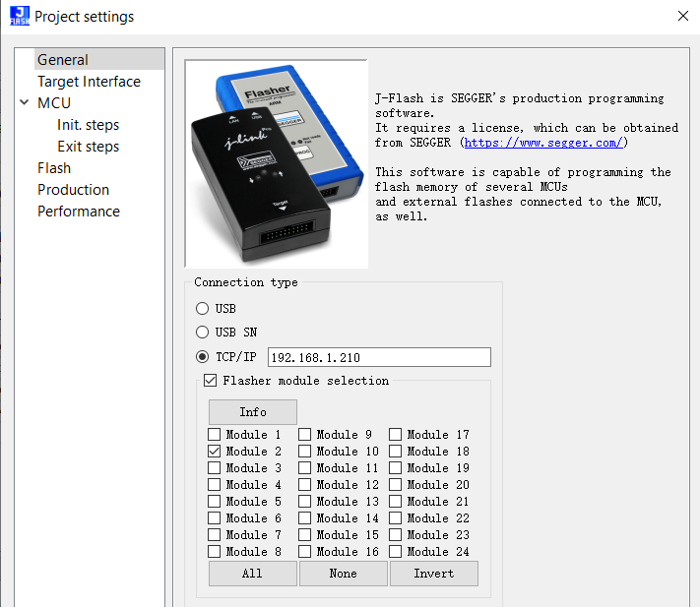Enable Module 3 checkbox
This screenshot has height=607, width=700.
pos(215,468)
